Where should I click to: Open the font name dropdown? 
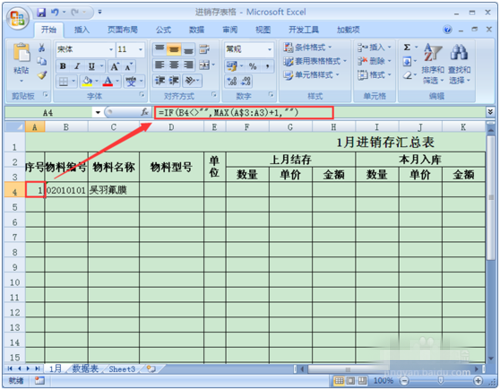pos(111,49)
